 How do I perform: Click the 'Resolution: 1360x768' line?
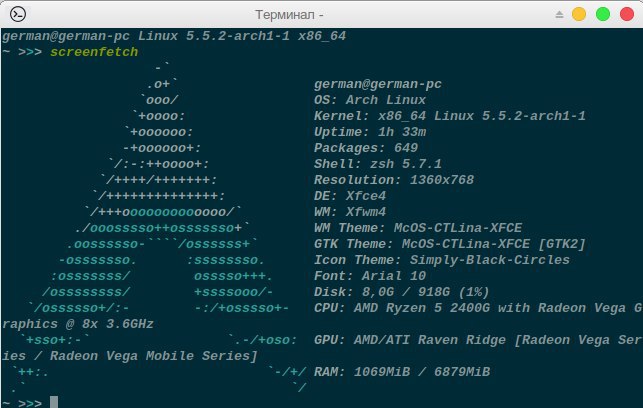point(394,180)
